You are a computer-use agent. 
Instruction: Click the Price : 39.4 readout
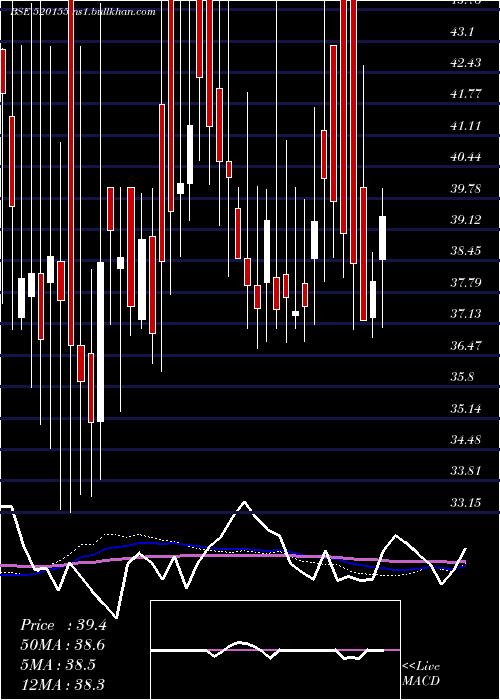pos(63,625)
